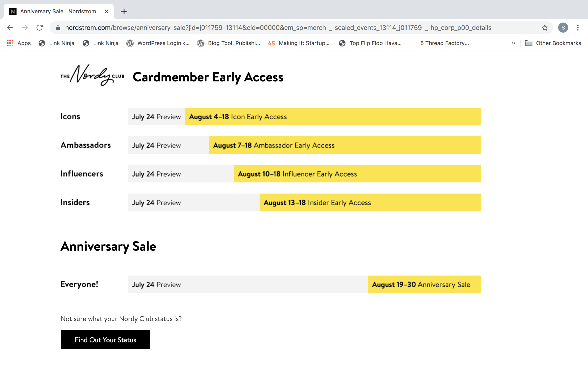Open the second Link Ninja bookmark
Image resolution: width=588 pixels, height=368 pixels.
[x=101, y=43]
